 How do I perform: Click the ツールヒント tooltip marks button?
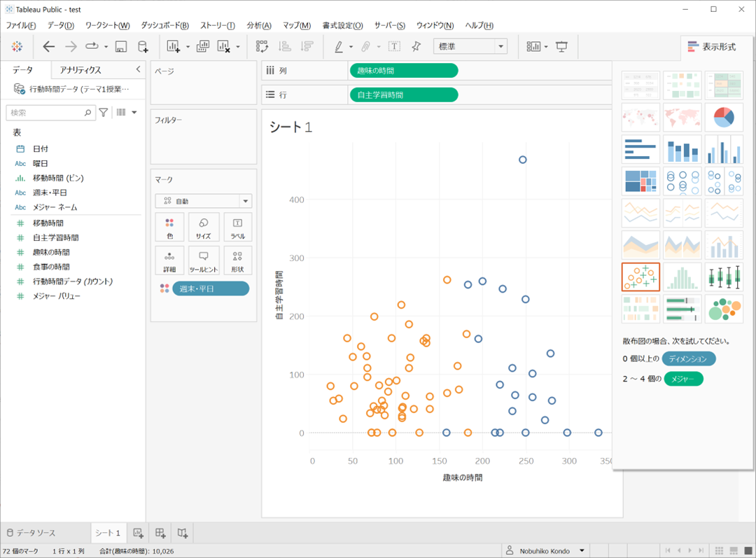pos(204,260)
